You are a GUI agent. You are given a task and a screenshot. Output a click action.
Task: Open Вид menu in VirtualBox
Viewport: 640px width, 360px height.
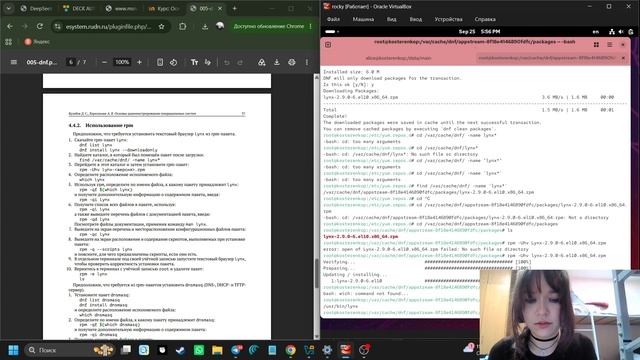(x=391, y=19)
